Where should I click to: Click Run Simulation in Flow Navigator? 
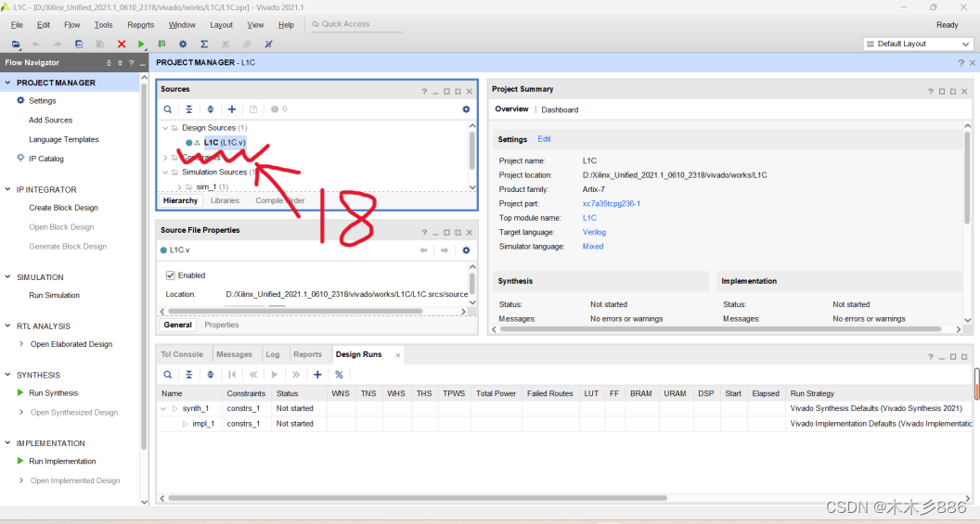(x=55, y=296)
